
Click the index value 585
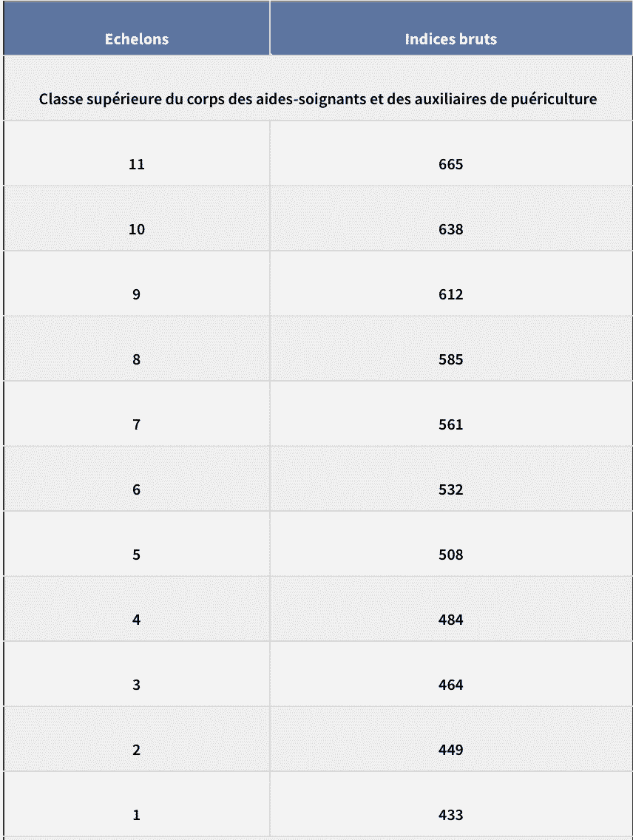(450, 359)
